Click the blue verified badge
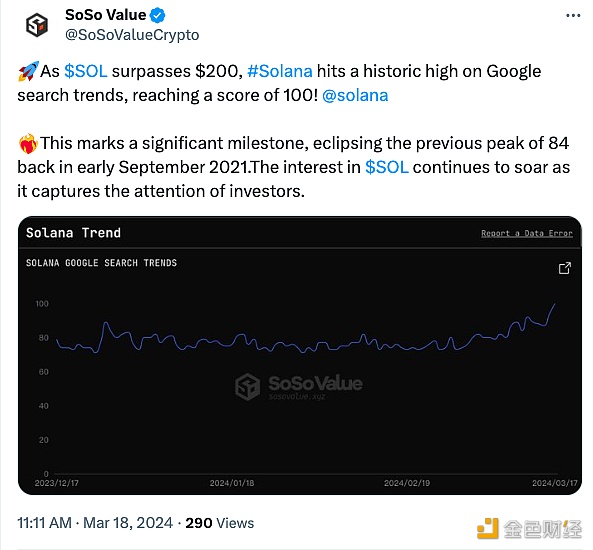The height and width of the screenshot is (550, 593). tap(157, 15)
